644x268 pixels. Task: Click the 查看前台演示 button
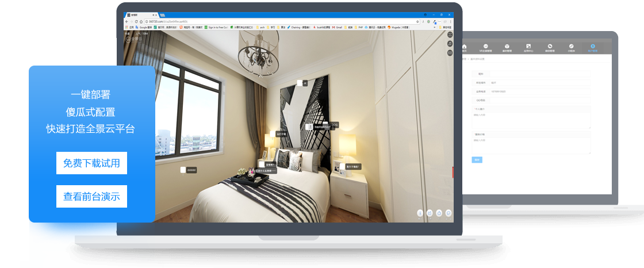[x=91, y=197]
